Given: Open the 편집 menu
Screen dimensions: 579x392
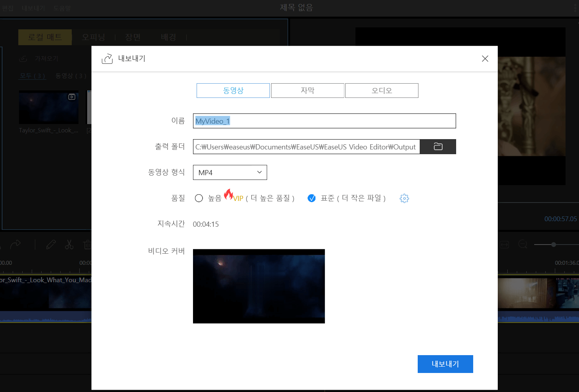Looking at the screenshot, I should pos(7,8).
